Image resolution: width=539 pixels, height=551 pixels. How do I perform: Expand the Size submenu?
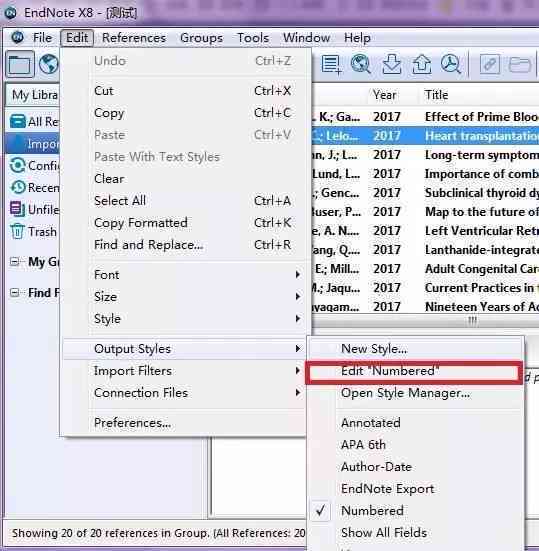coord(186,297)
